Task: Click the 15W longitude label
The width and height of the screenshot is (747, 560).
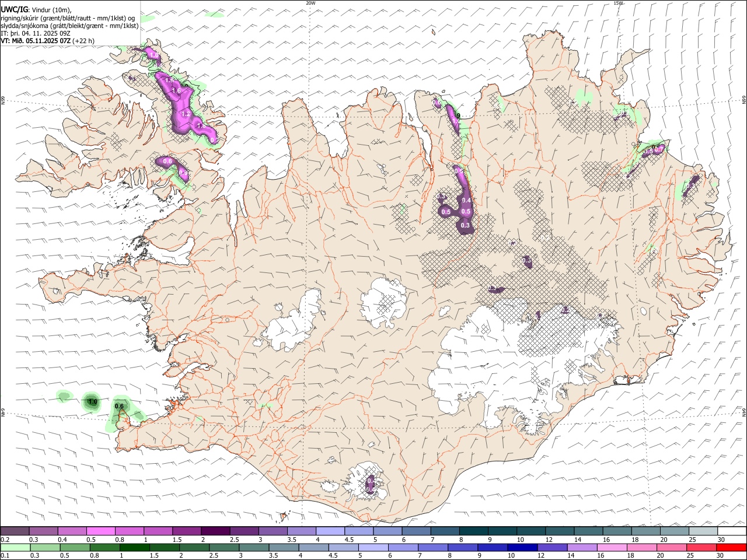Action: point(618,3)
